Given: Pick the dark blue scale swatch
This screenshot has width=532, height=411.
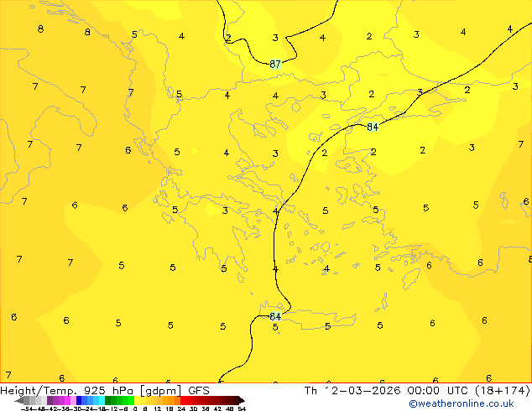Looking at the screenshot, I should [79, 400].
